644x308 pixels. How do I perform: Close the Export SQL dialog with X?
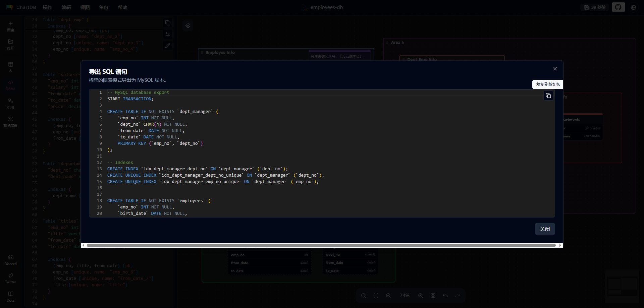[555, 69]
